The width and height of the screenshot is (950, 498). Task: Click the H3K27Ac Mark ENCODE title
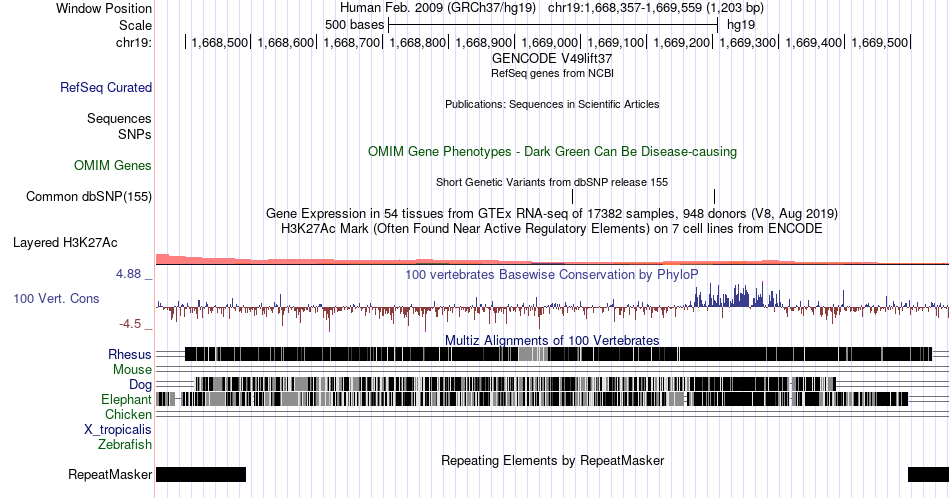[552, 228]
